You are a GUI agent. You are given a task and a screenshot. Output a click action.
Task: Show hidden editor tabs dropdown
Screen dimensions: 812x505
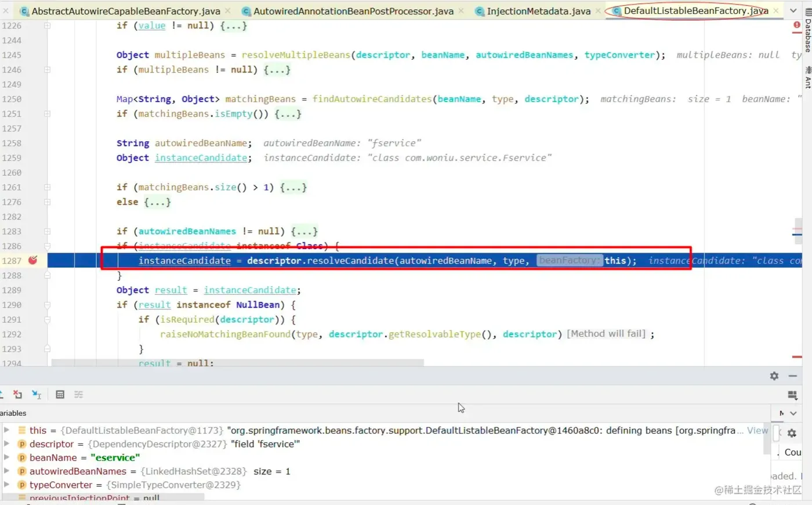(x=793, y=11)
